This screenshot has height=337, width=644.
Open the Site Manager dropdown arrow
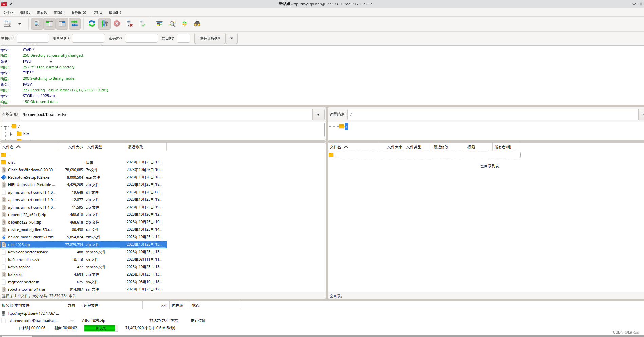click(x=20, y=24)
